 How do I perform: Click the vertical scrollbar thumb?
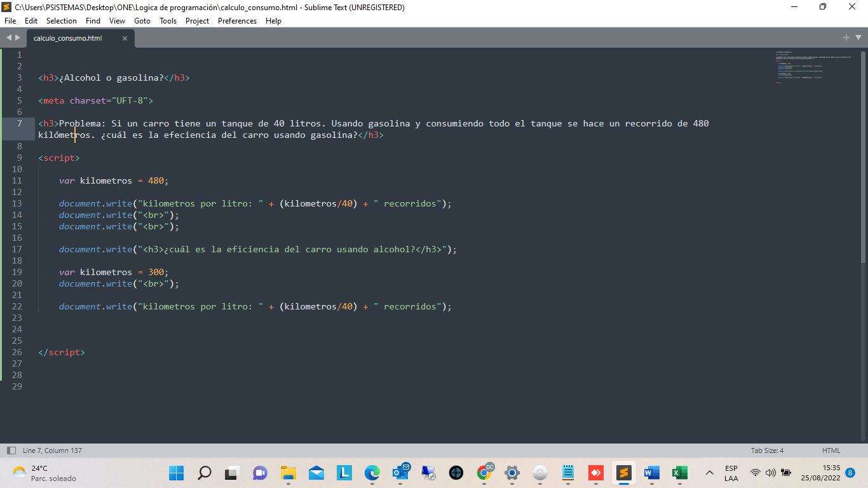click(863, 156)
